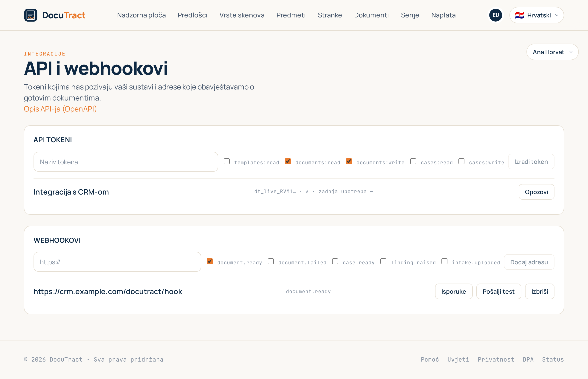Enable the templates:read scope checkbox
The width and height of the screenshot is (588, 379).
[x=227, y=162]
